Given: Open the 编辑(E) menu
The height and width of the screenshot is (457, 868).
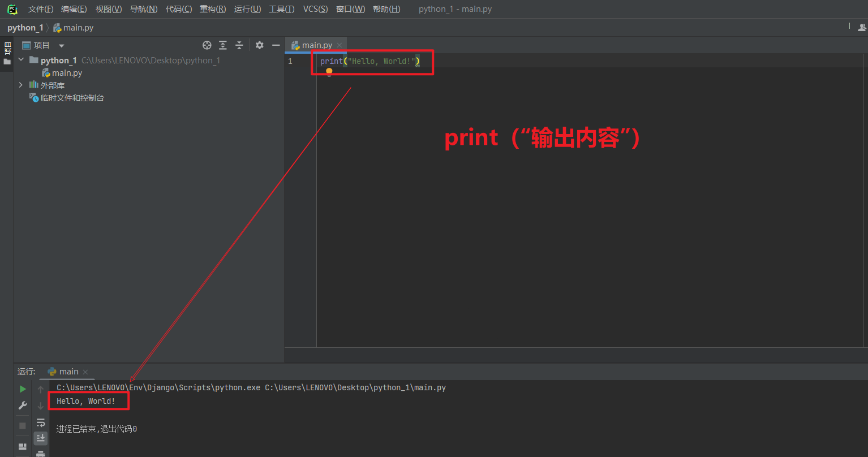Looking at the screenshot, I should [74, 9].
